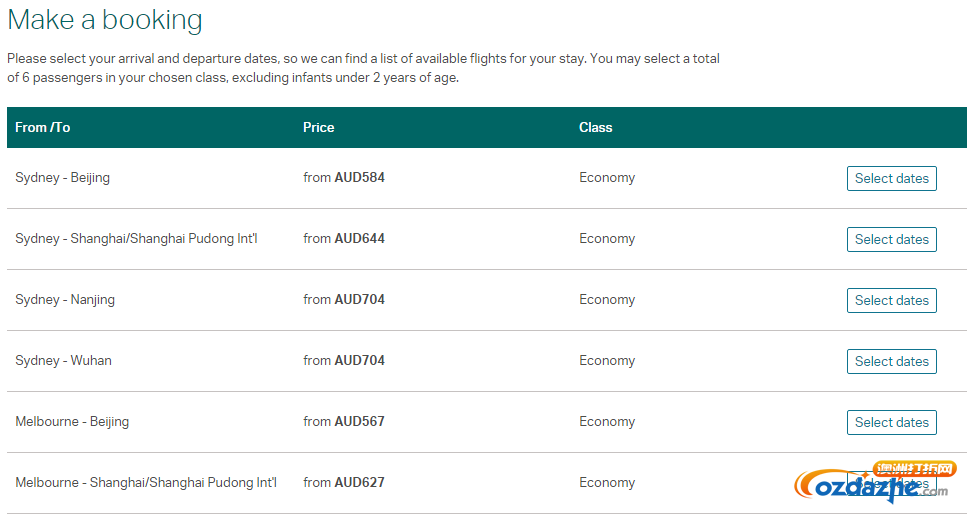The width and height of the screenshot is (979, 516).
Task: Click the Class column header
Action: pos(595,127)
